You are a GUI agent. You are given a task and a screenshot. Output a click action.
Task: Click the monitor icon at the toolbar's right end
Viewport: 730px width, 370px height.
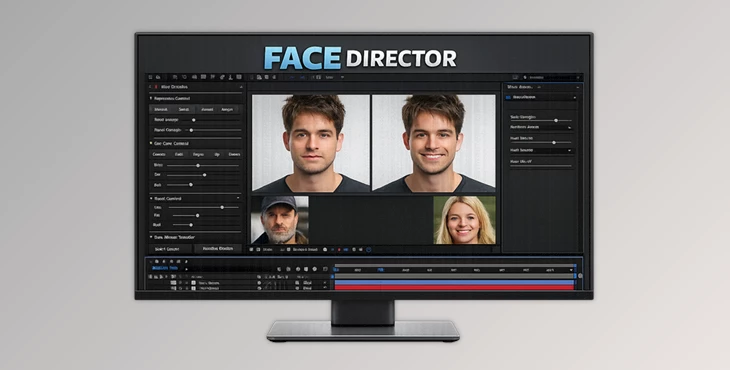click(515, 77)
